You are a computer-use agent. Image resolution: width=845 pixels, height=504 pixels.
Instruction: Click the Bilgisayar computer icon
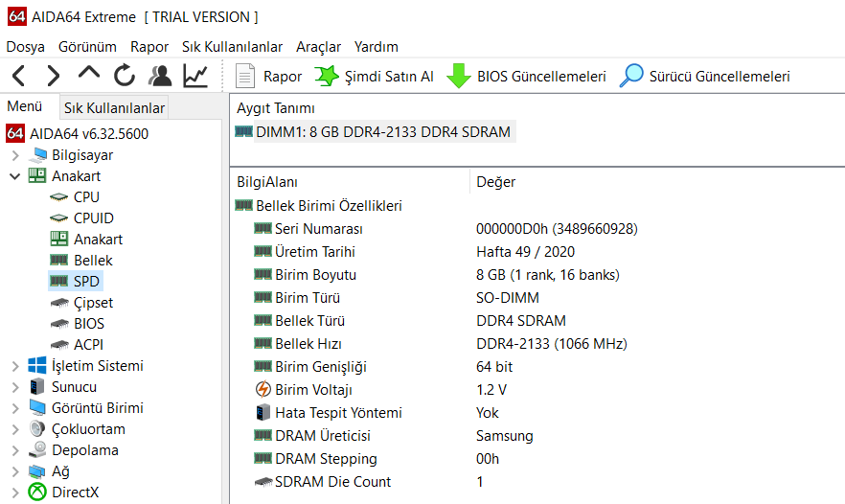pyautogui.click(x=37, y=154)
